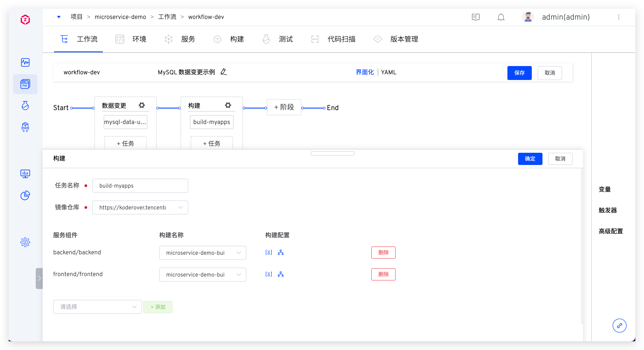
Task: Click the pencil edit icon beside description
Action: [224, 72]
